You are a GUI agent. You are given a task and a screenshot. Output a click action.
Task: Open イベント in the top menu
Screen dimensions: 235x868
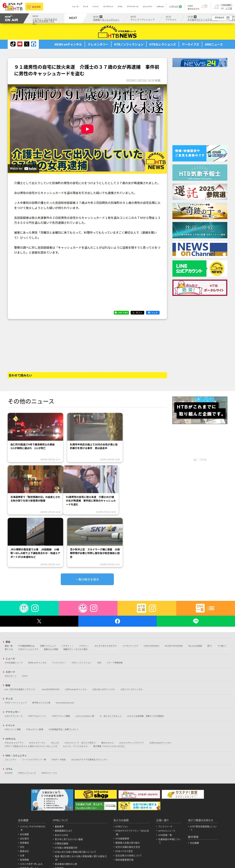(x=96, y=6)
